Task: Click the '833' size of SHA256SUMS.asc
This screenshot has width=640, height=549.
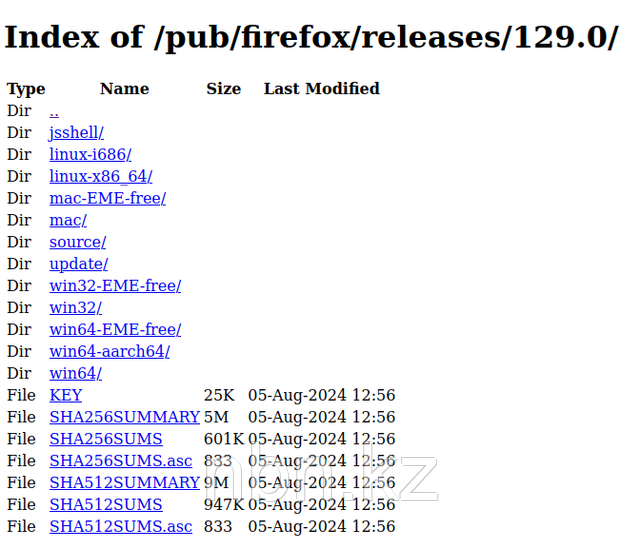Action: pyautogui.click(x=218, y=461)
